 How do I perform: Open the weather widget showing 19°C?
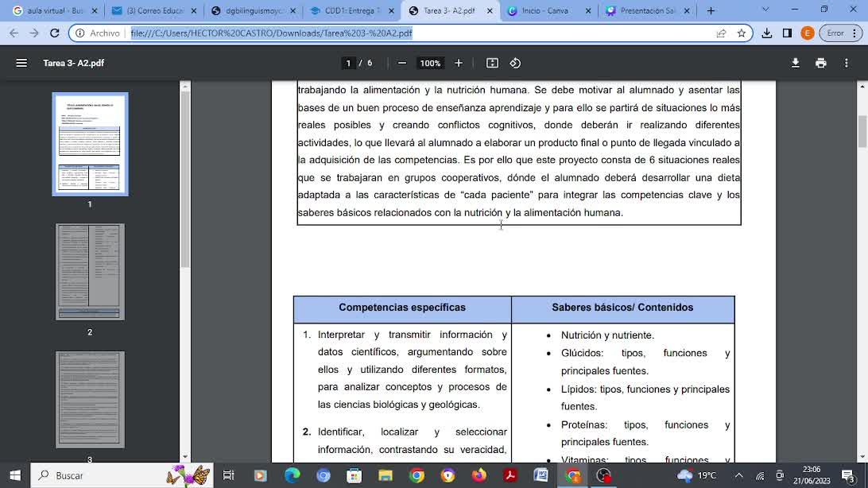(697, 475)
